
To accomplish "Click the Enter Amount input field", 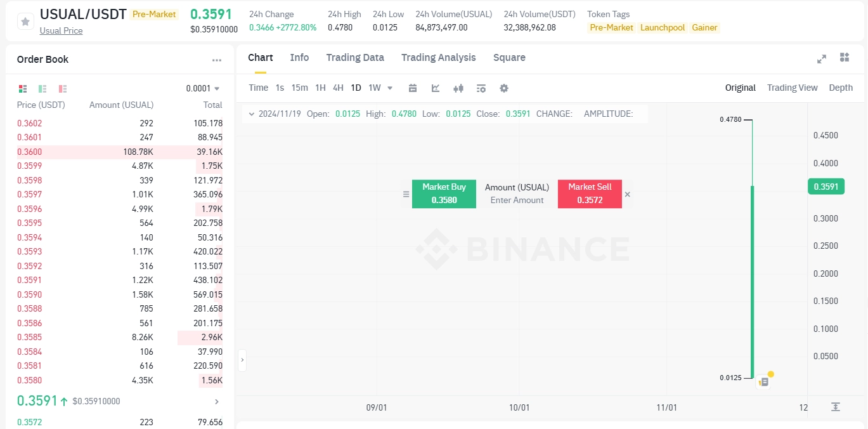I will tap(517, 200).
